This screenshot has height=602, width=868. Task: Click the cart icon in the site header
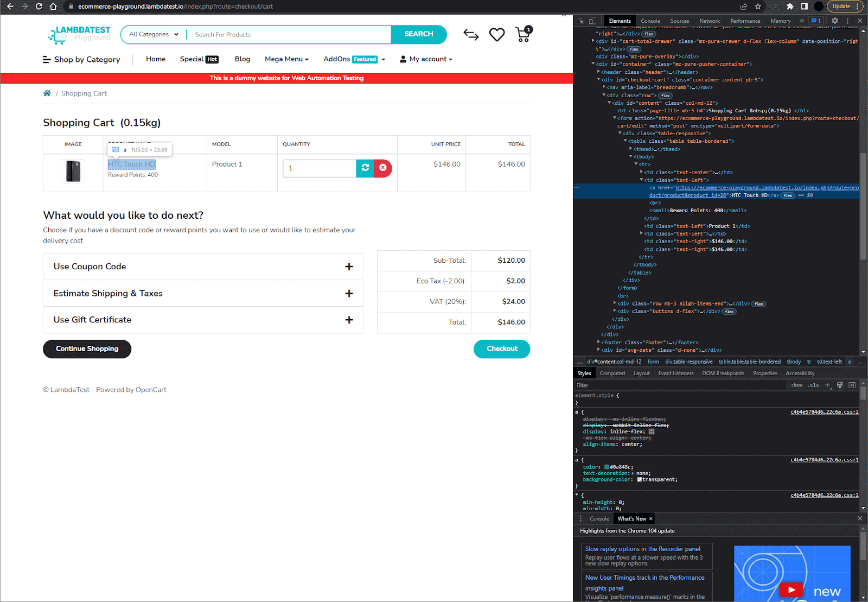(522, 34)
